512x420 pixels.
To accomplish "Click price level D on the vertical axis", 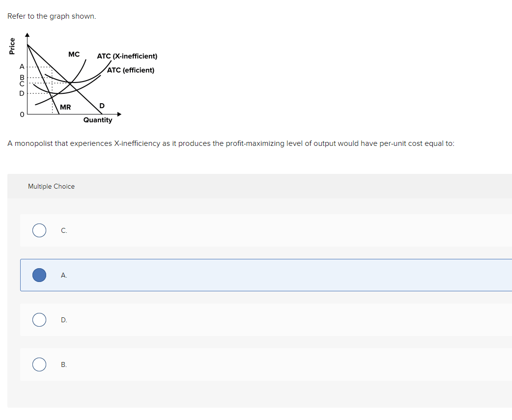I will [x=22, y=92].
